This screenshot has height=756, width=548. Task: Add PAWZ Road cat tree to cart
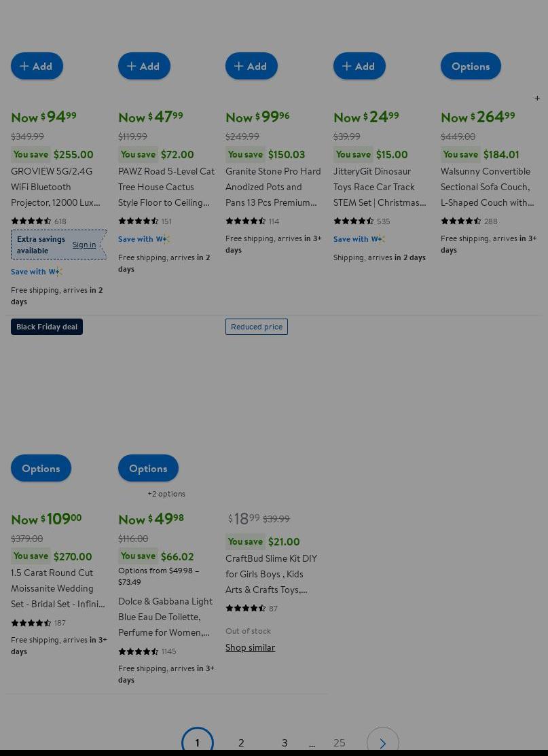[x=144, y=66]
